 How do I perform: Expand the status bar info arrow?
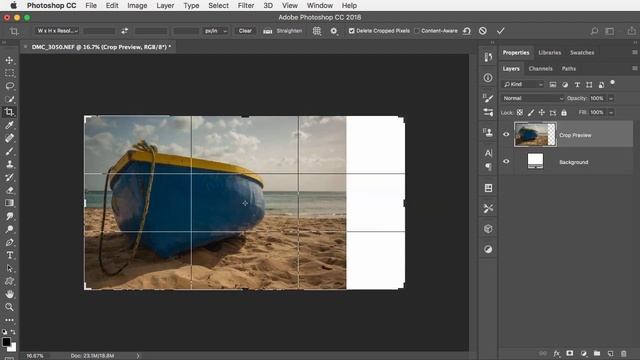click(138, 356)
